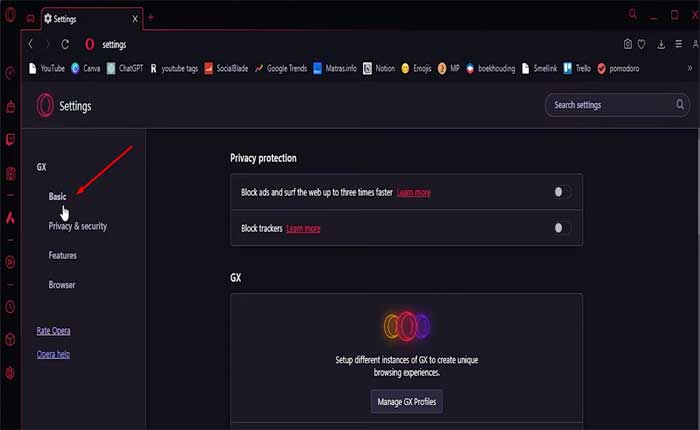Screen dimensions: 700x430
Task: Go back to the previous page
Action: click(31, 44)
